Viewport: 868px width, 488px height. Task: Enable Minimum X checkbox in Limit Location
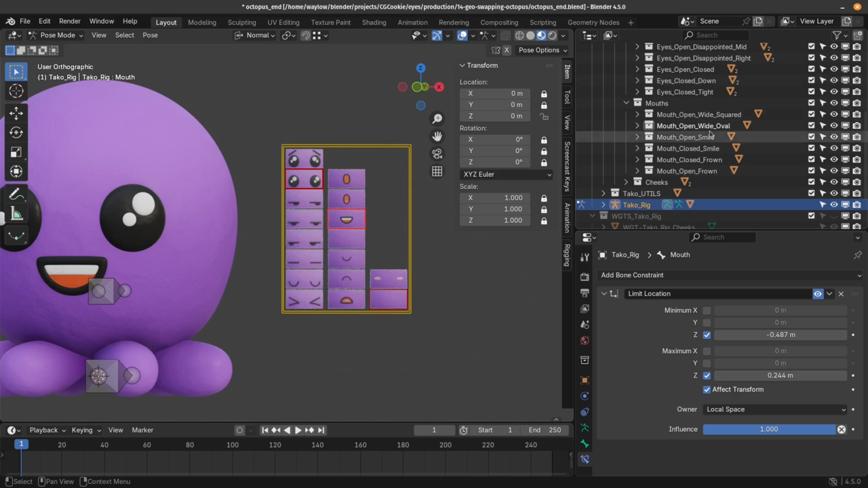click(x=707, y=310)
